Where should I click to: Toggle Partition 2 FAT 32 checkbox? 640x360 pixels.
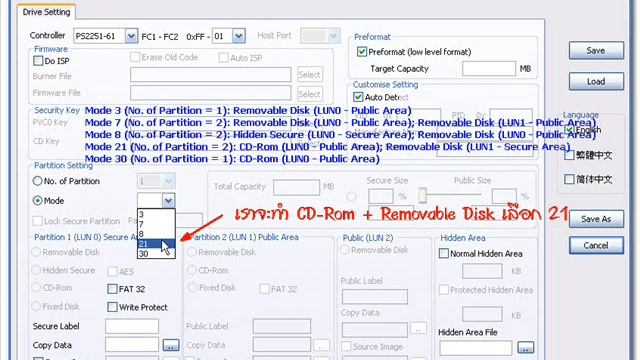(264, 289)
